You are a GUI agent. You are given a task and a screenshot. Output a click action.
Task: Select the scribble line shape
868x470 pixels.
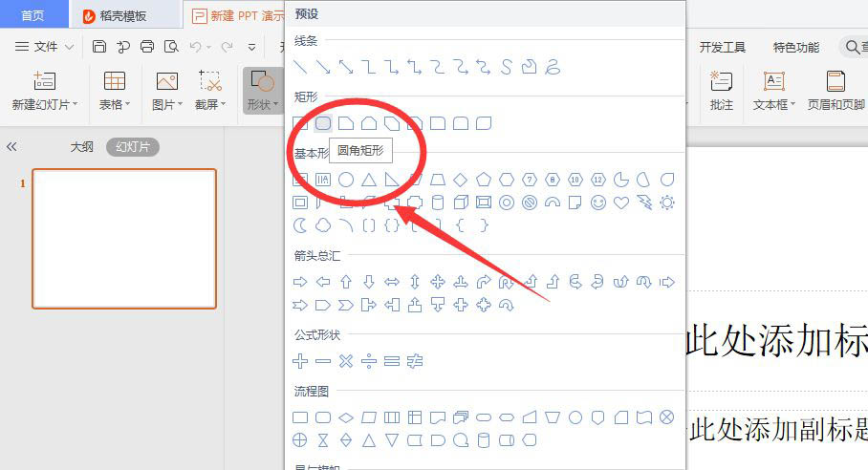point(553,68)
